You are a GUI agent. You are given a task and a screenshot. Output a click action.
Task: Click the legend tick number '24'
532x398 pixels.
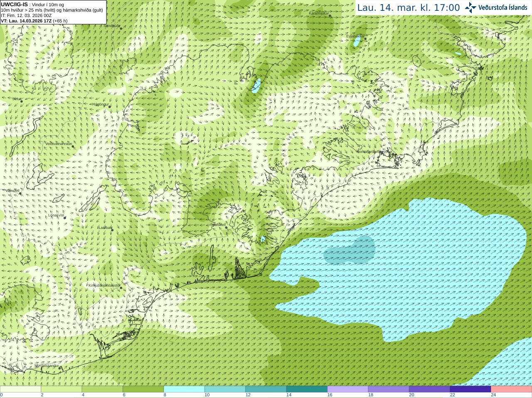click(x=493, y=395)
